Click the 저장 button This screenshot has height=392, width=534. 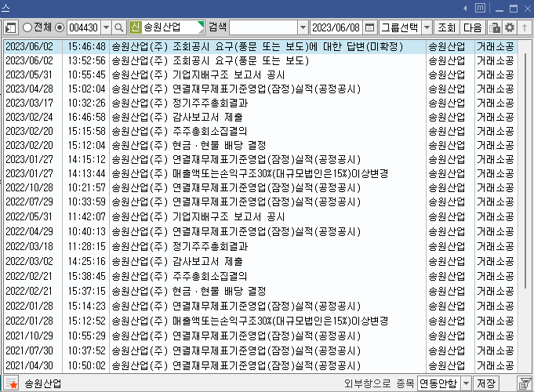click(x=486, y=383)
